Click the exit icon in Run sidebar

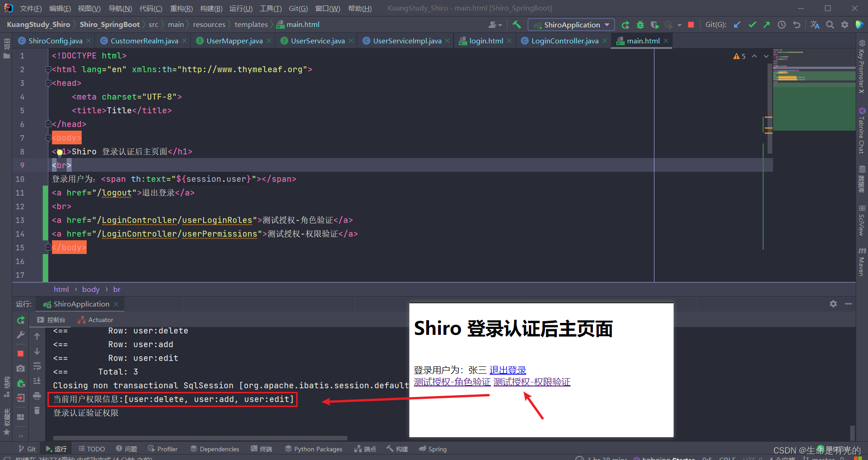click(x=21, y=398)
